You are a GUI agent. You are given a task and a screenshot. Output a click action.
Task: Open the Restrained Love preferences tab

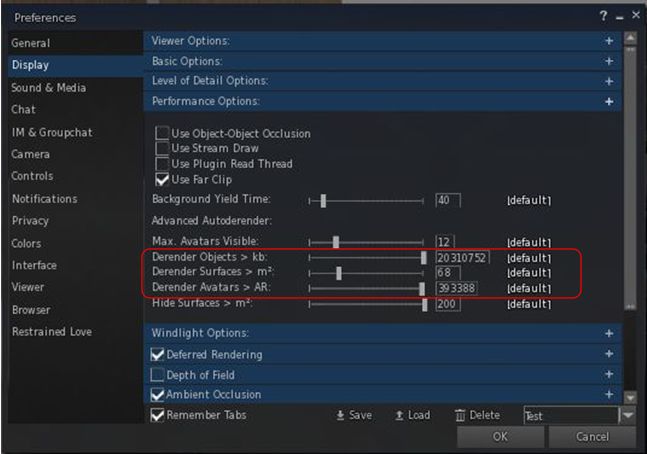click(52, 332)
